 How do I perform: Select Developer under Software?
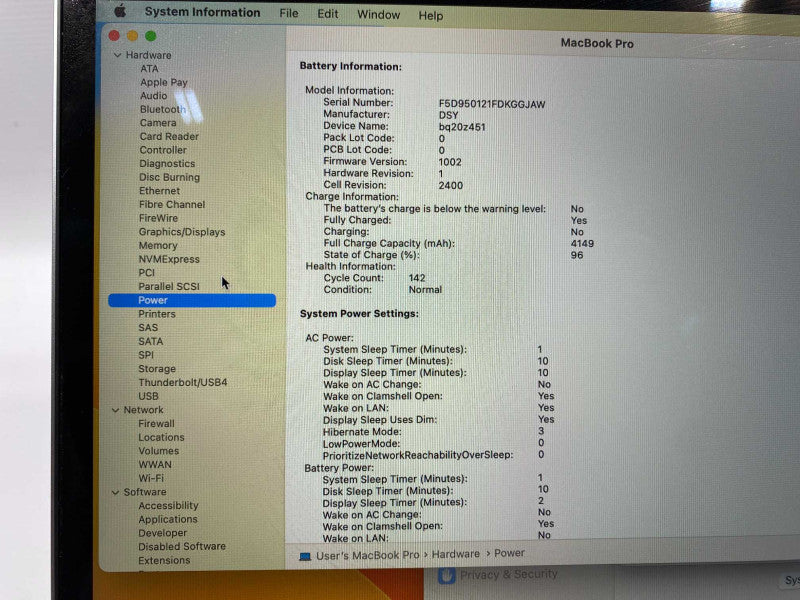point(163,533)
